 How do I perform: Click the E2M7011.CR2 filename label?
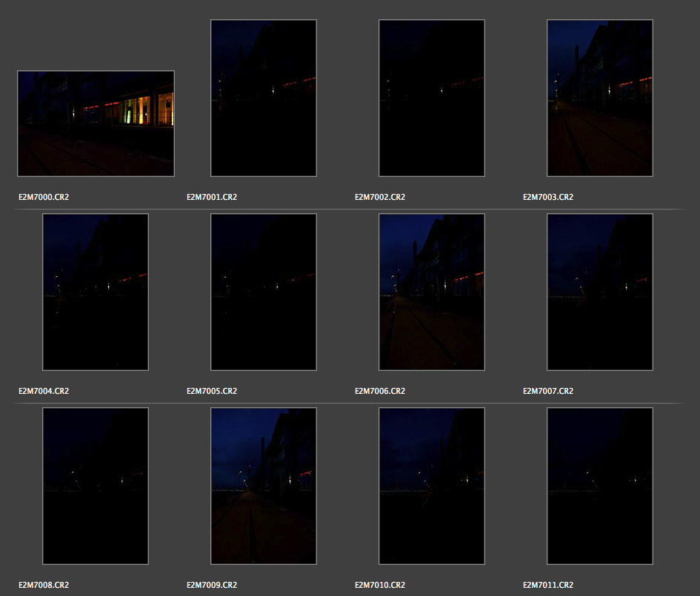[548, 585]
